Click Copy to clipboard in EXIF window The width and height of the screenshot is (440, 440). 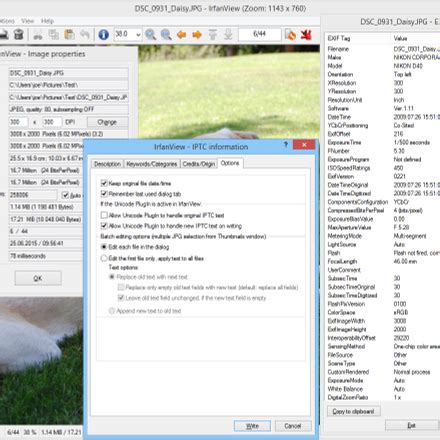(353, 411)
